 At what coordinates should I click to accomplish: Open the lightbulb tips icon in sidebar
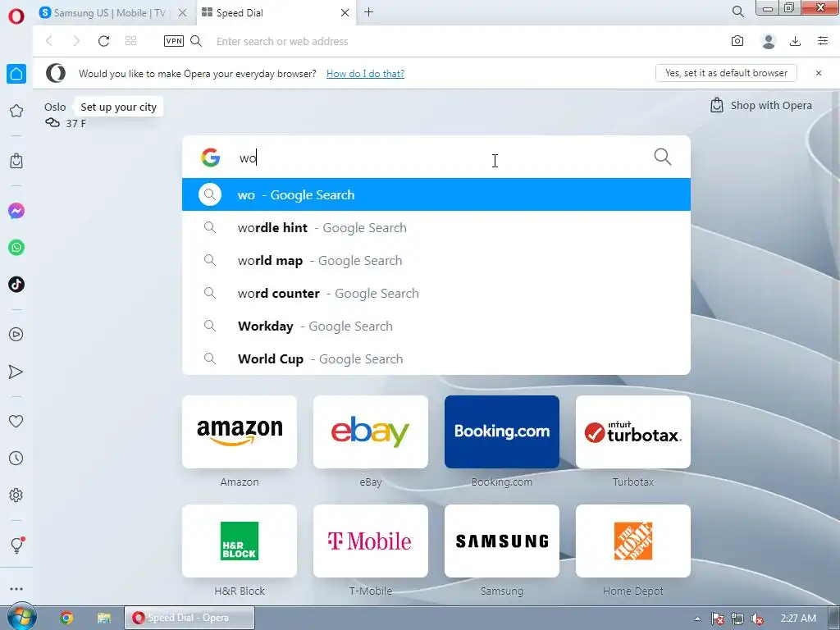[16, 545]
